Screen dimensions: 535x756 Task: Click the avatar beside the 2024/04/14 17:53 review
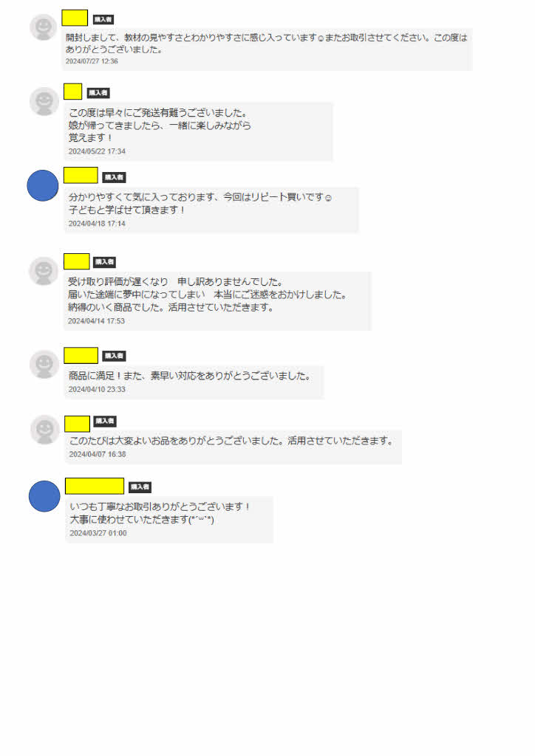[x=44, y=271]
